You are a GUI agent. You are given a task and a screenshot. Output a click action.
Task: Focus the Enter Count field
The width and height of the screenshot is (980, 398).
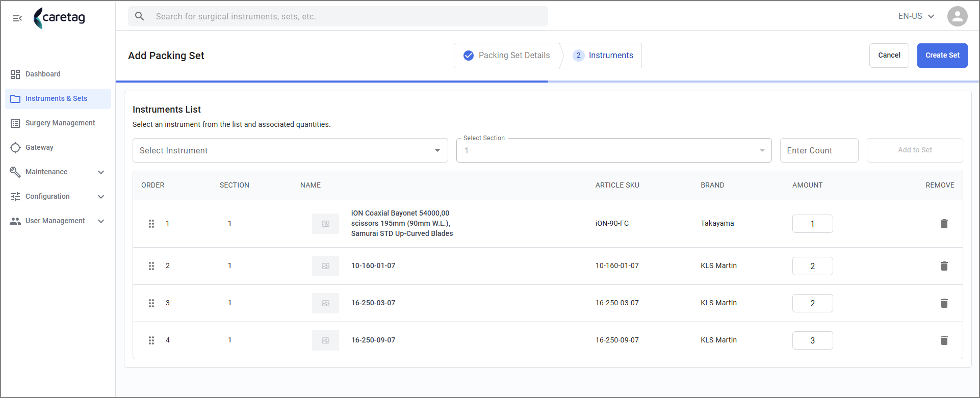[819, 150]
